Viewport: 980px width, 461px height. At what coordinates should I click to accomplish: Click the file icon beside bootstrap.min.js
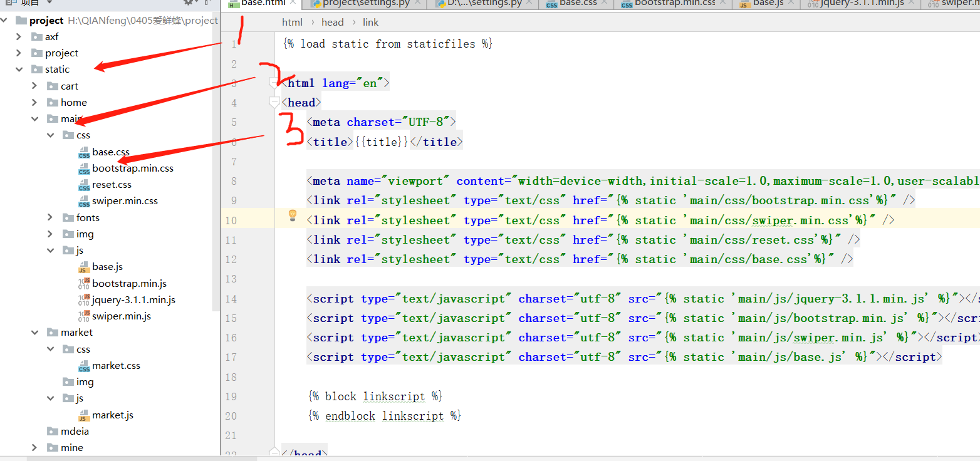84,284
